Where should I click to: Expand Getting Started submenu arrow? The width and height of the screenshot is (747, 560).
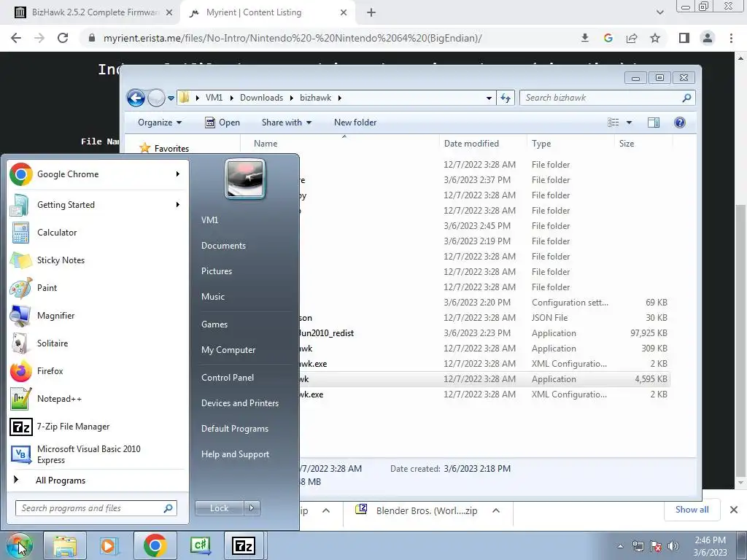point(178,205)
